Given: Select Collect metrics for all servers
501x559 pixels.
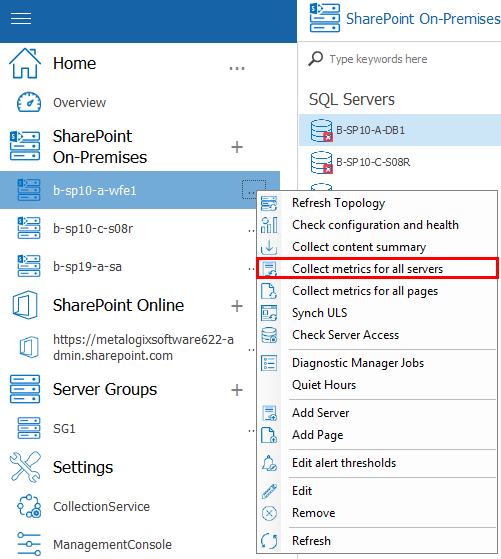Looking at the screenshot, I should pos(377,269).
